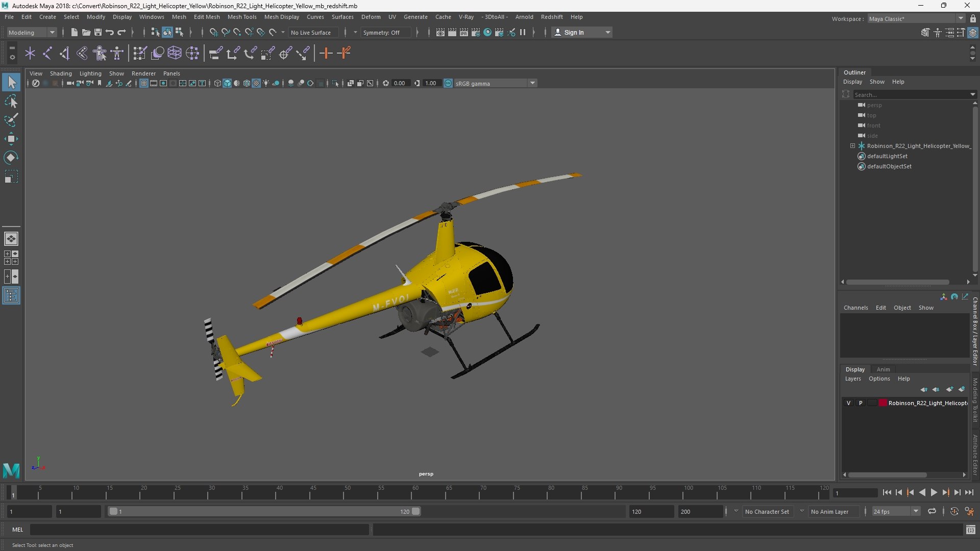Click go to start of playback
Screen dimensions: 980x551
(x=887, y=492)
